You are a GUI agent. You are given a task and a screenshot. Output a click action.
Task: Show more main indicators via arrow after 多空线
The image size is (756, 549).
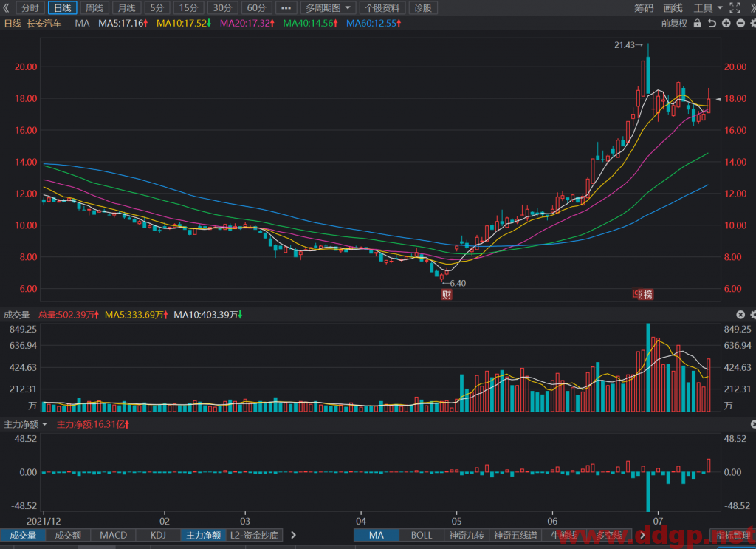click(642, 535)
